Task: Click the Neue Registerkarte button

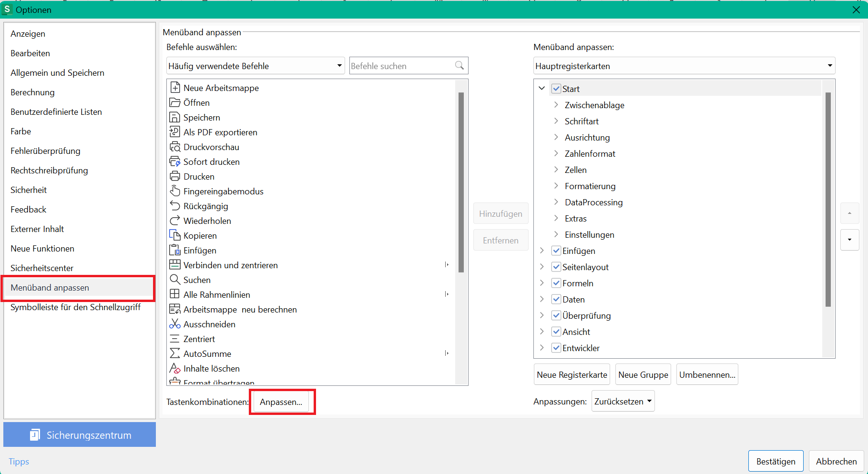Action: pos(572,374)
